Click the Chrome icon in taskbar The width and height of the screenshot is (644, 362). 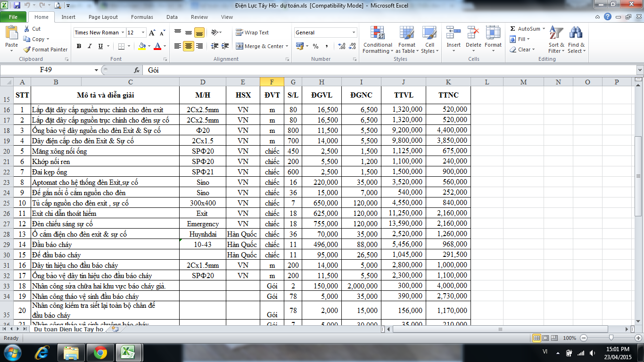tap(100, 352)
